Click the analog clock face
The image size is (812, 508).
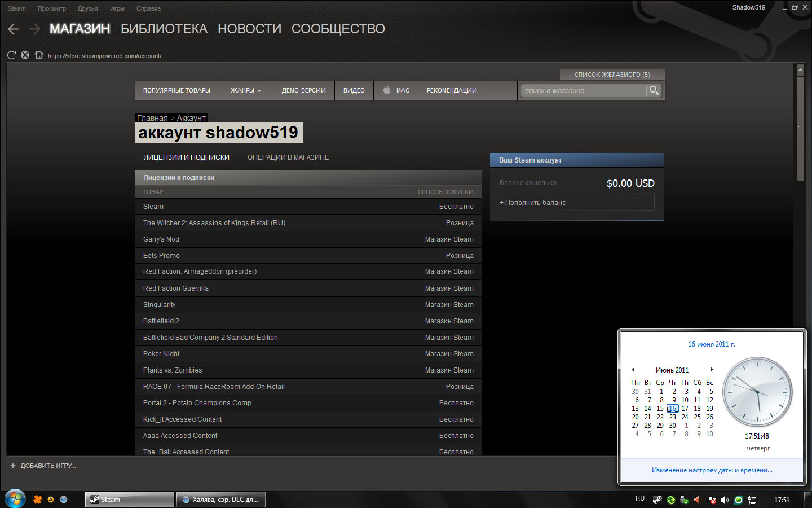coord(757,392)
